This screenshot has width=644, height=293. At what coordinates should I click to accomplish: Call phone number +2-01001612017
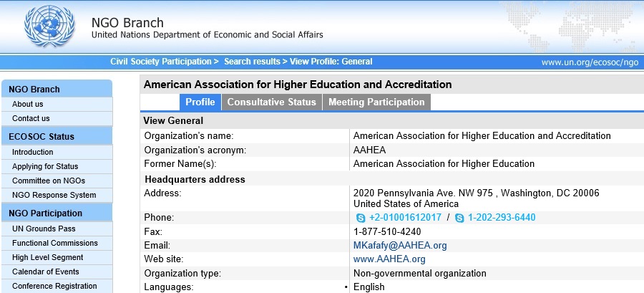tap(406, 217)
